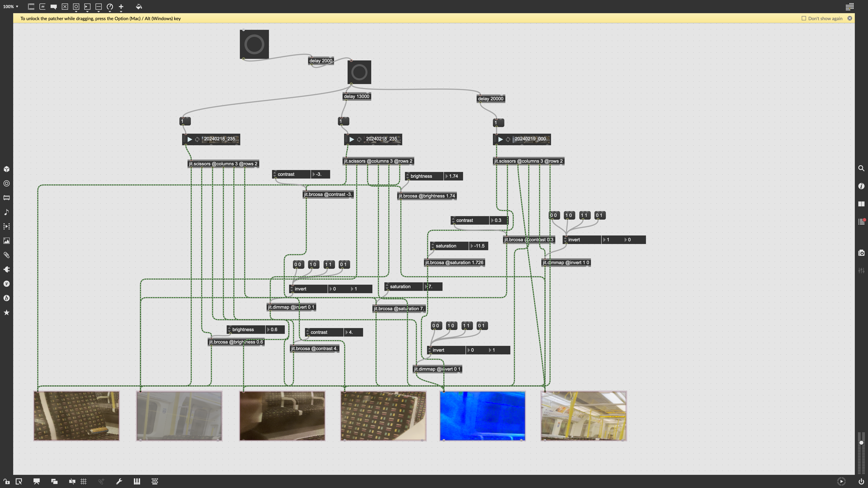Enable presentation mode icon
Image resolution: width=868 pixels, height=488 pixels.
coord(36,481)
